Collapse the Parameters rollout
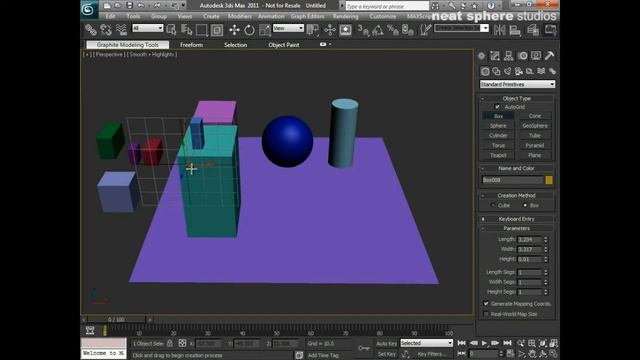The height and width of the screenshot is (360, 640). click(516, 229)
